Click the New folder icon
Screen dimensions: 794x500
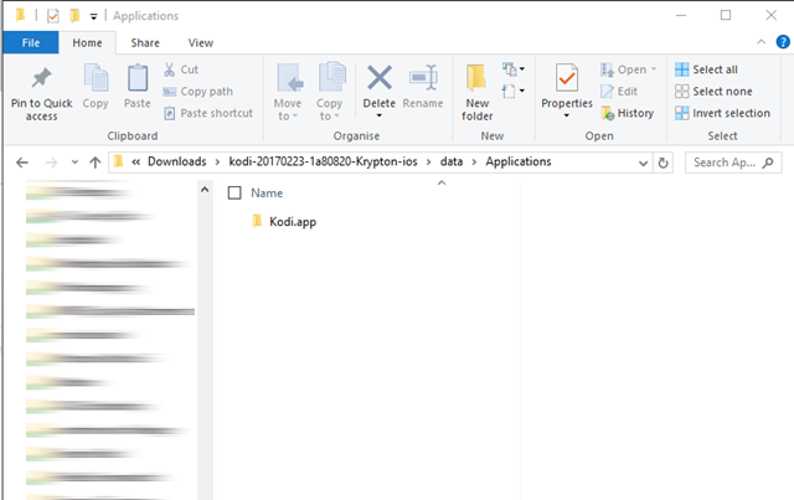tap(477, 80)
